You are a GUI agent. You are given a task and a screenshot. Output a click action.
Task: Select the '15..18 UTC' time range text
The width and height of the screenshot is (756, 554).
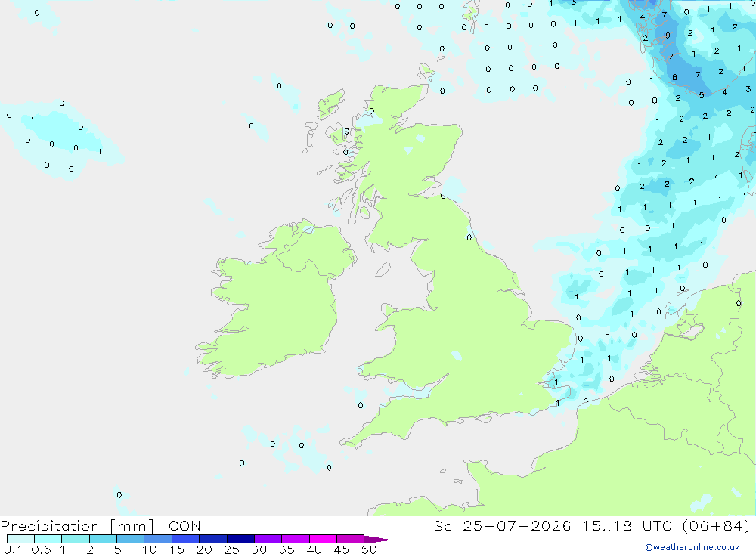pos(627,525)
